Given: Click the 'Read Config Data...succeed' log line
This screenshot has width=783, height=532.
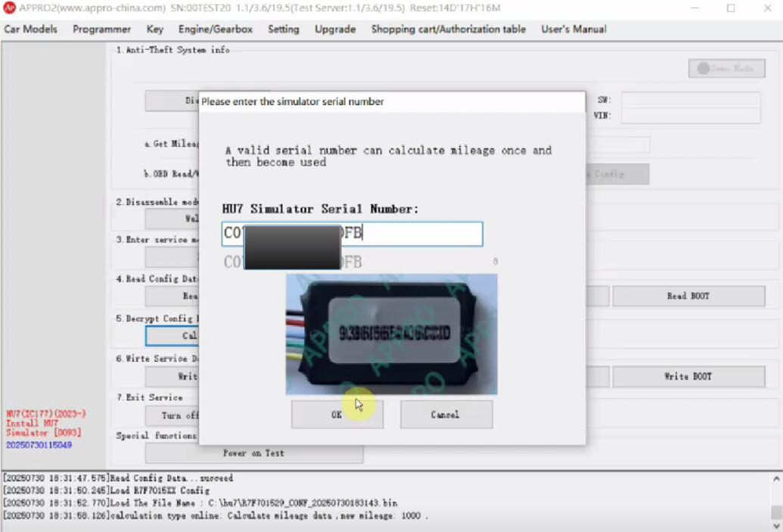Looking at the screenshot, I should (118, 478).
